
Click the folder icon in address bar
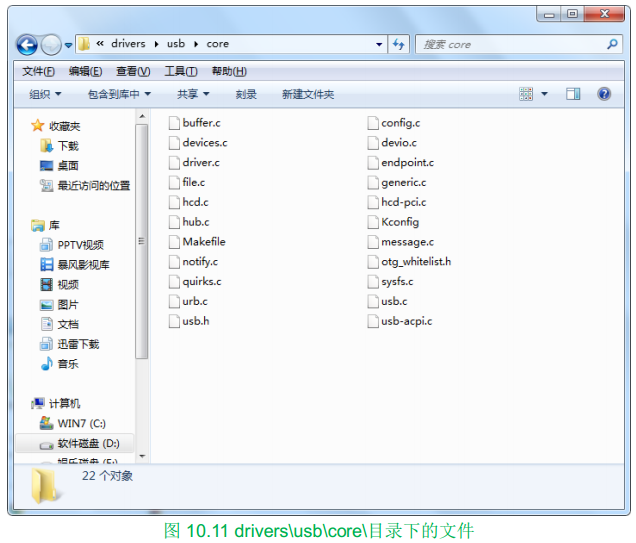84,44
